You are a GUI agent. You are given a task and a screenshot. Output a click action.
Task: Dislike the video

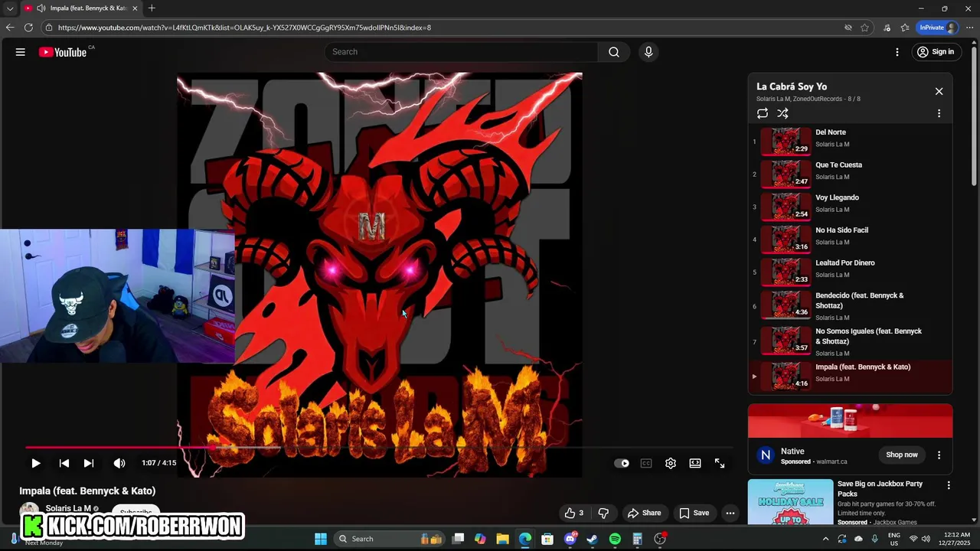603,513
